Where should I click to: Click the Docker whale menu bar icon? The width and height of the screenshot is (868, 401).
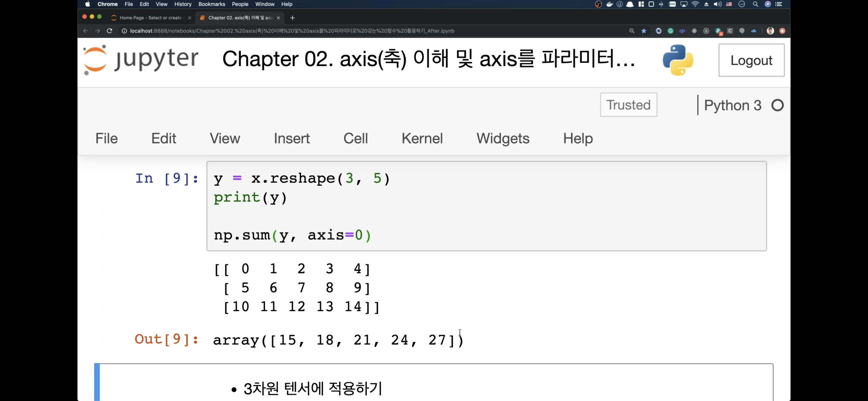pyautogui.click(x=610, y=4)
